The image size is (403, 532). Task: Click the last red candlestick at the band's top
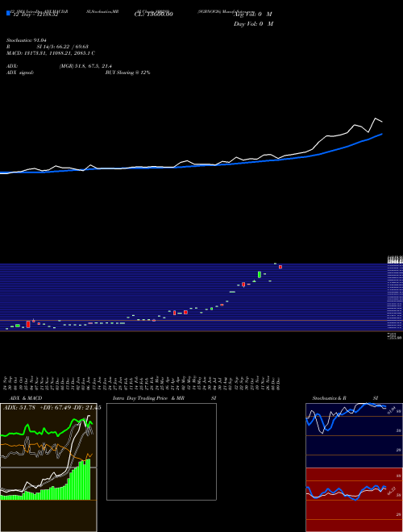tap(280, 267)
